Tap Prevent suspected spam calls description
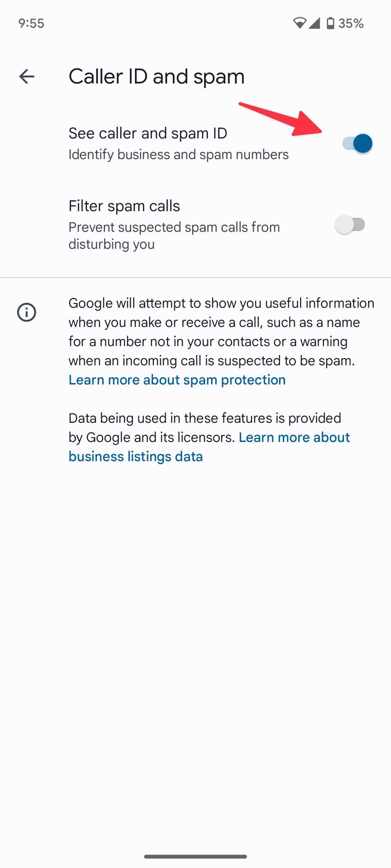 pos(174,235)
